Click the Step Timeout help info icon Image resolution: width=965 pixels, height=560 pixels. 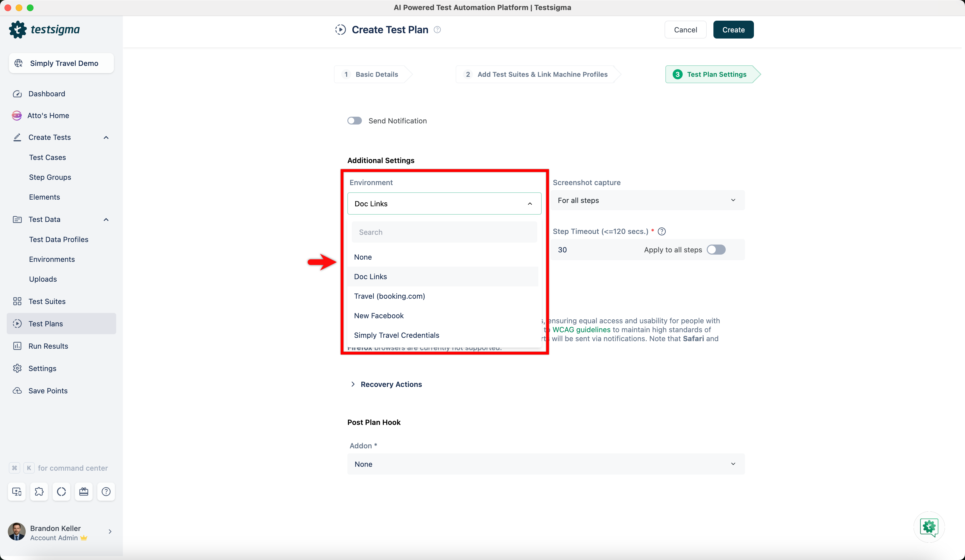[662, 231]
